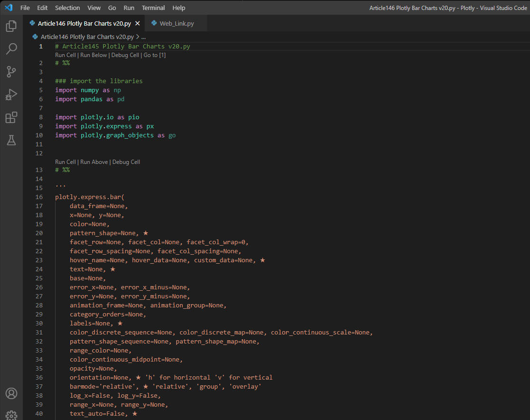530x420 pixels.
Task: Close the Article146 Plotly Bar Charts tab
Action: 138,23
